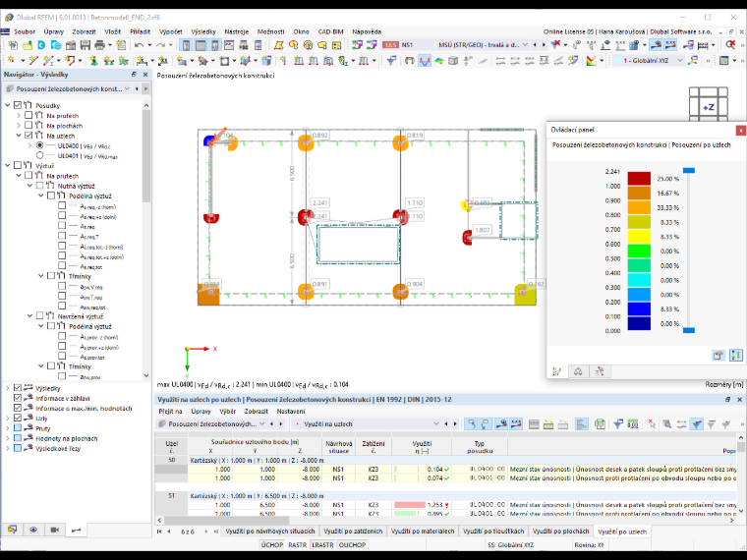The height and width of the screenshot is (560, 747).
Task: Enable the Pruty checkbox
Action: (18, 428)
